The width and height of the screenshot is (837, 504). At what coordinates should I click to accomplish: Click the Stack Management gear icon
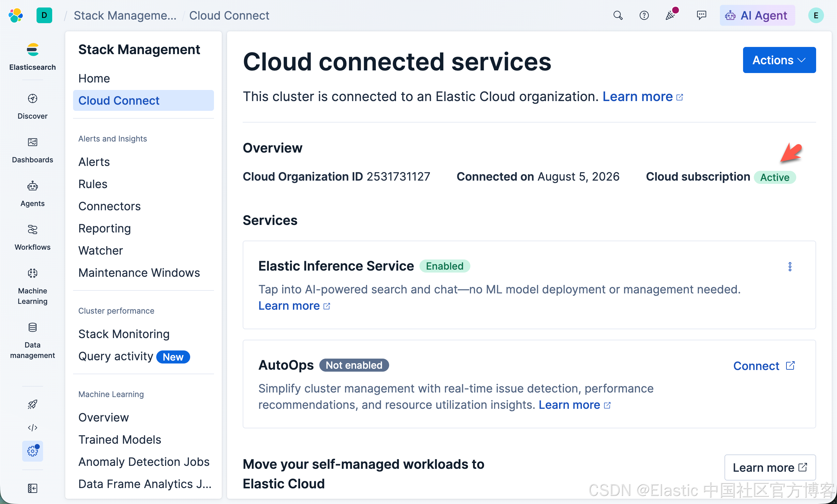point(33,451)
